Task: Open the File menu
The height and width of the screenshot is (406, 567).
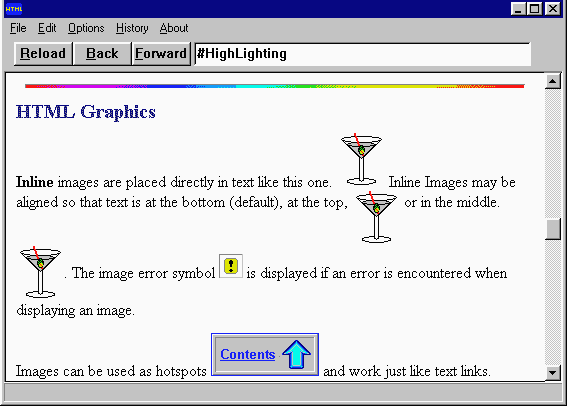Action: coord(18,28)
